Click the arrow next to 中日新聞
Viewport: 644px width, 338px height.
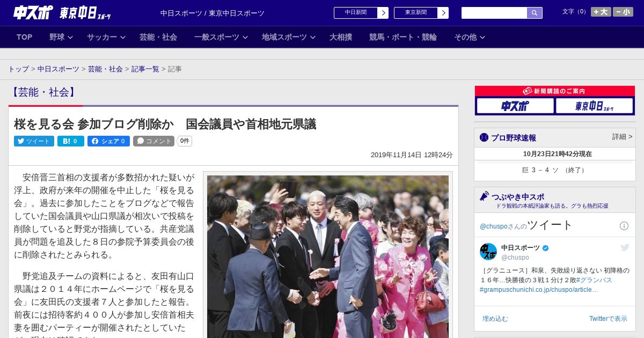(x=383, y=13)
